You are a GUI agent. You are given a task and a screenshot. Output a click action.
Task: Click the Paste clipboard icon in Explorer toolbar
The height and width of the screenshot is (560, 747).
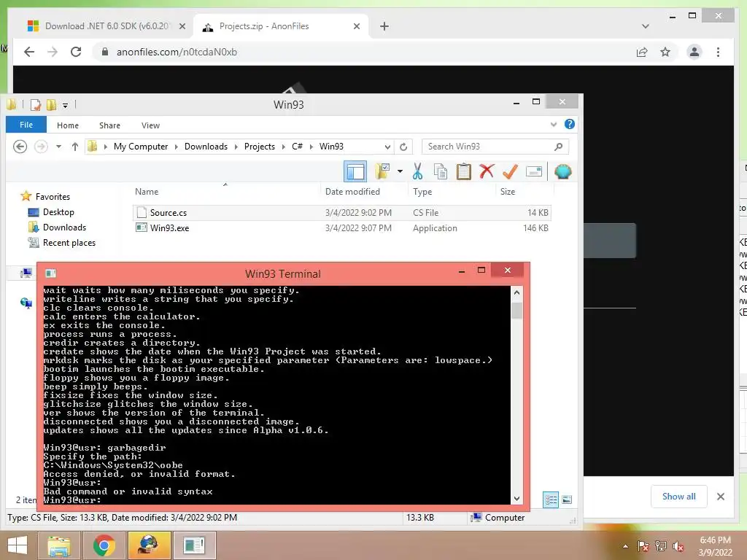tap(463, 171)
